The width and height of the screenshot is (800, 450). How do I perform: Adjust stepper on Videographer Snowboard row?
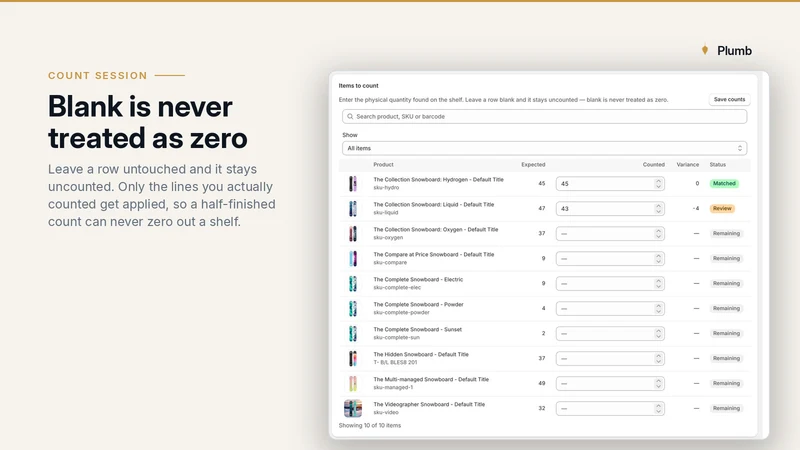[658, 409]
